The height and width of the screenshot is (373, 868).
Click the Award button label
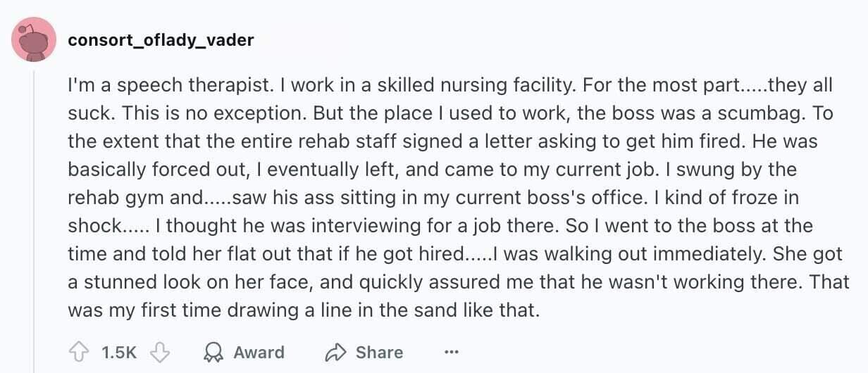point(259,353)
